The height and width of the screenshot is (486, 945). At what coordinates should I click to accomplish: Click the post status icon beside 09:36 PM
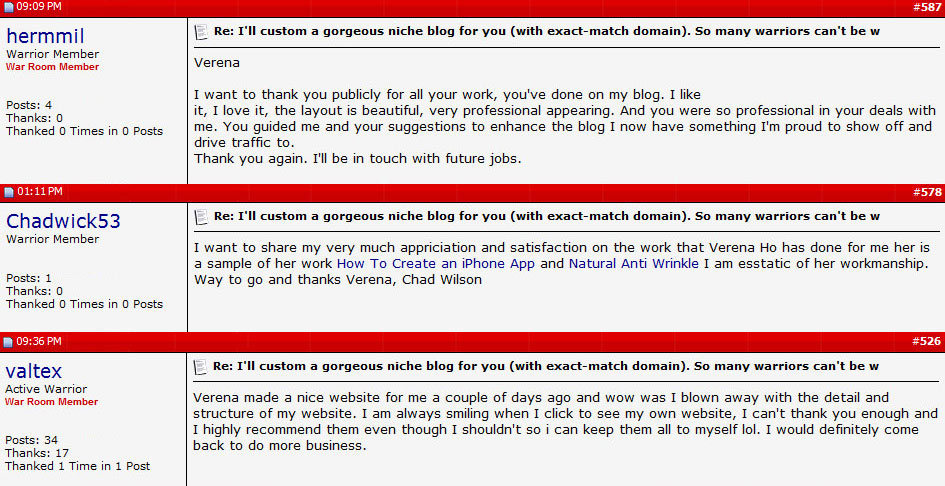coord(9,342)
